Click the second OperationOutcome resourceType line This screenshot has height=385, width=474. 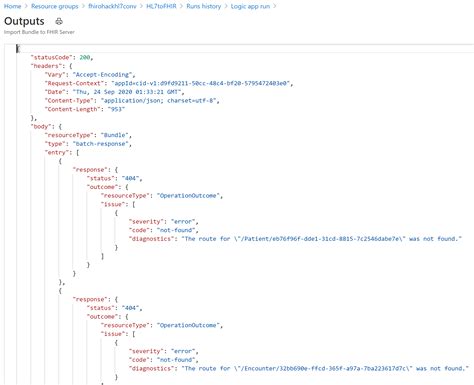tap(162, 326)
